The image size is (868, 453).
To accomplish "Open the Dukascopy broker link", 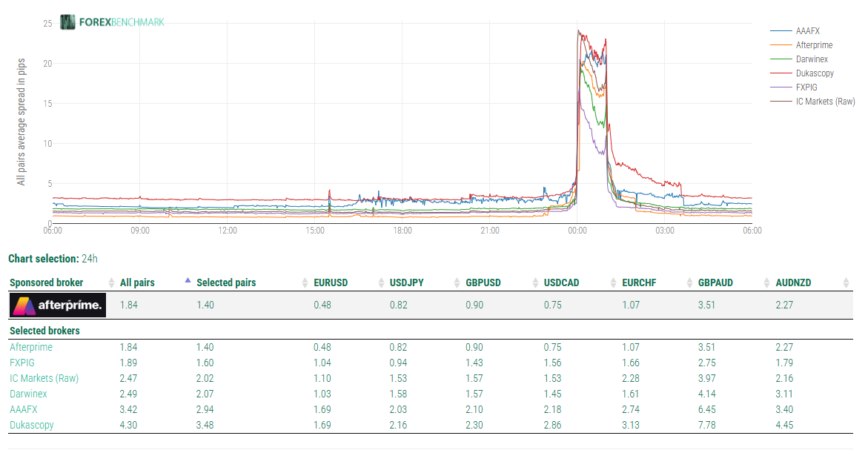I will 32,425.
